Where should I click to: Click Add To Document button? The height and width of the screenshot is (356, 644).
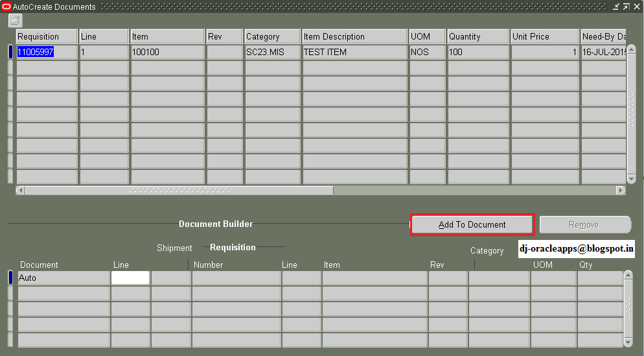click(x=472, y=224)
